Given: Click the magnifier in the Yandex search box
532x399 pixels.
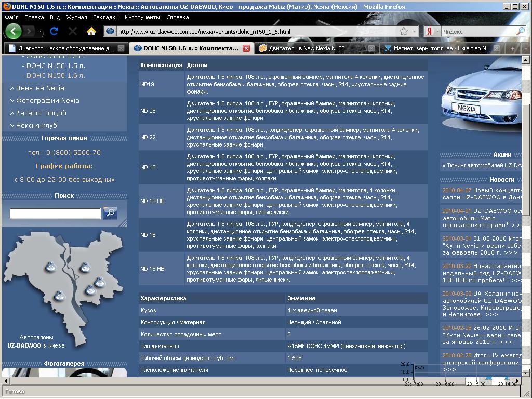Looking at the screenshot, I should pos(520,31).
